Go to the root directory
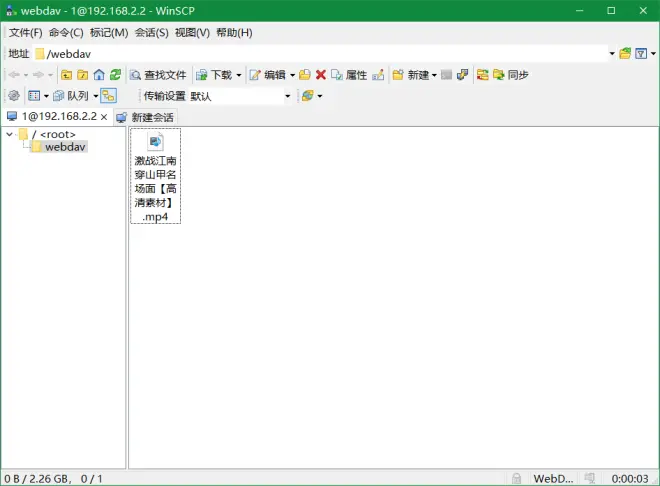 pos(82,75)
